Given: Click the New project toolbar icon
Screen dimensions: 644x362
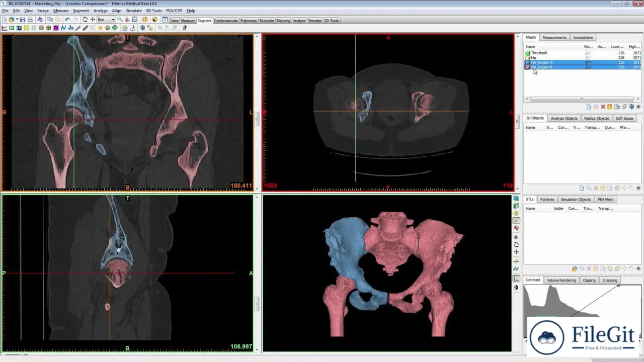Looking at the screenshot, I should (4, 20).
